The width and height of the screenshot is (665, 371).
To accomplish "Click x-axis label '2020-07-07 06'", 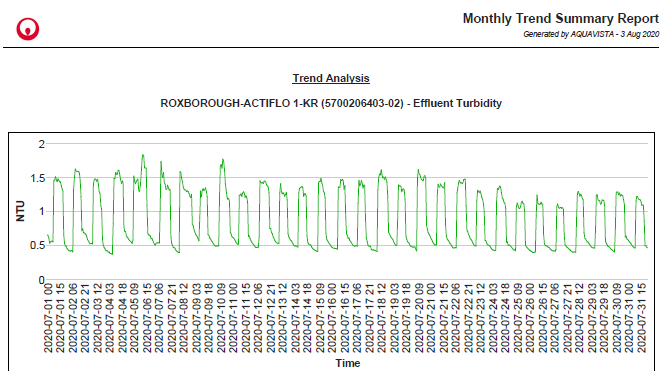I will (159, 318).
